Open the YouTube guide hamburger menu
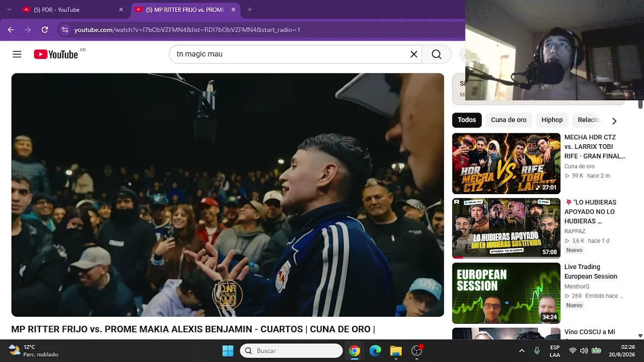Viewport: 644px width, 362px height. point(17,54)
